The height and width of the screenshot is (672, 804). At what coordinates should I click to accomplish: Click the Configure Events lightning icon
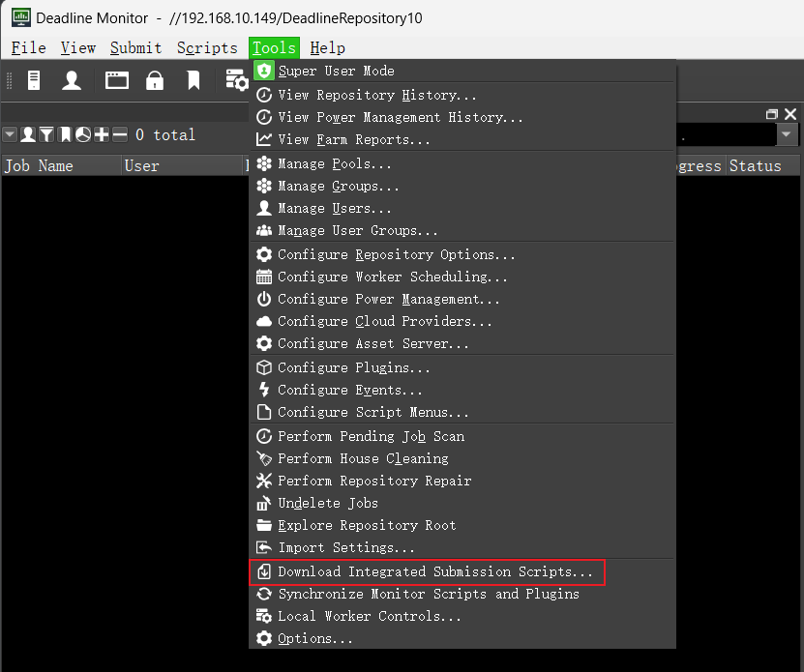coord(263,390)
